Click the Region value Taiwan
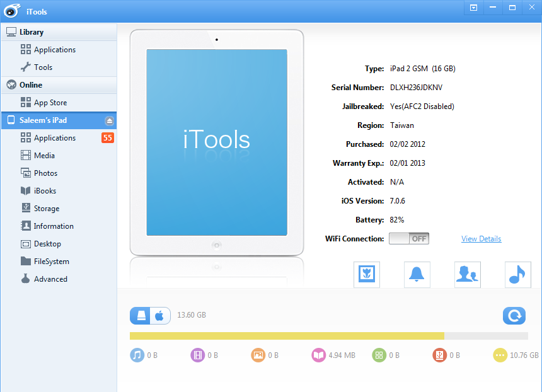The width and height of the screenshot is (542, 392). 401,125
